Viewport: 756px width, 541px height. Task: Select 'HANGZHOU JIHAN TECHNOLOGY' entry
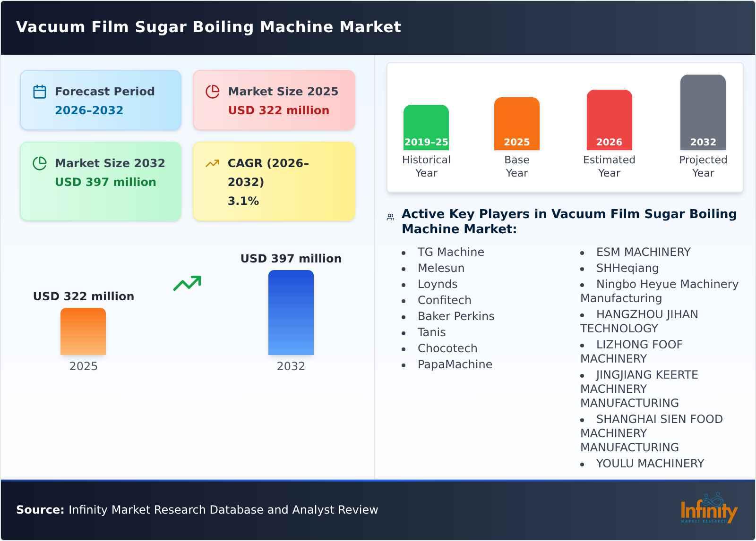point(639,321)
